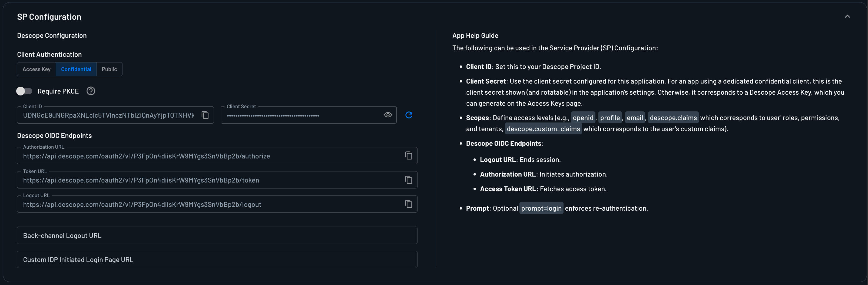The width and height of the screenshot is (868, 285).
Task: Click the 'Client Authentication' heading
Action: [49, 54]
